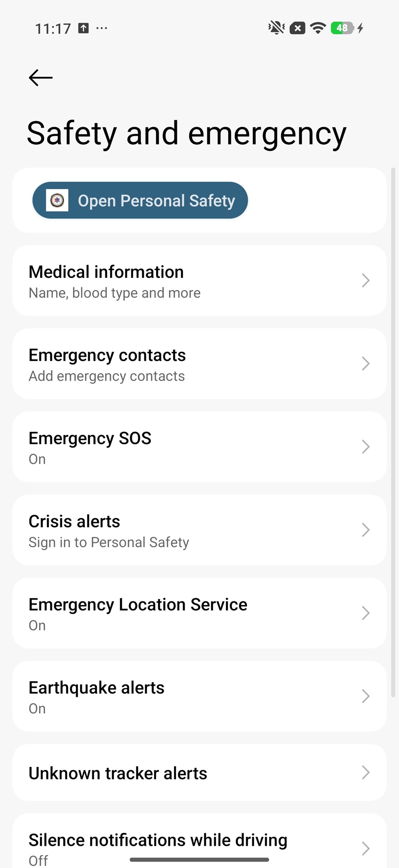Expand Emergency Location Service chevron

click(x=366, y=613)
